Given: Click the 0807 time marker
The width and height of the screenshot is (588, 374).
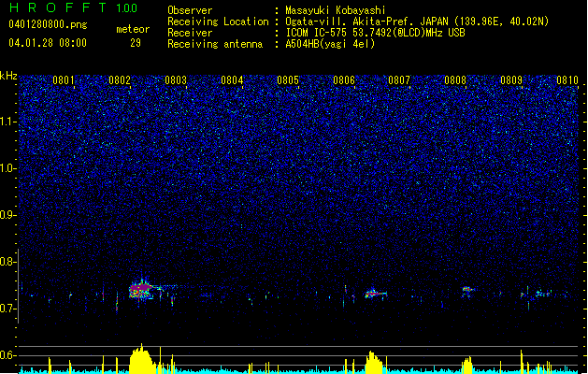Looking at the screenshot, I should [x=399, y=79].
